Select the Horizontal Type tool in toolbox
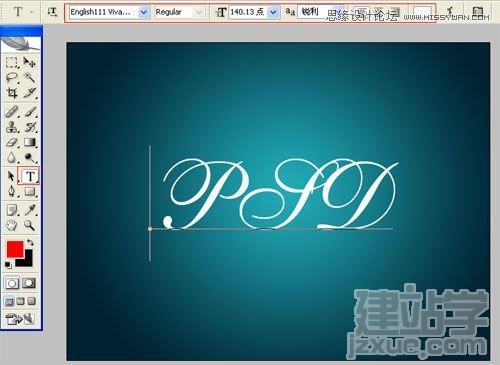The image size is (500, 365). 30,176
